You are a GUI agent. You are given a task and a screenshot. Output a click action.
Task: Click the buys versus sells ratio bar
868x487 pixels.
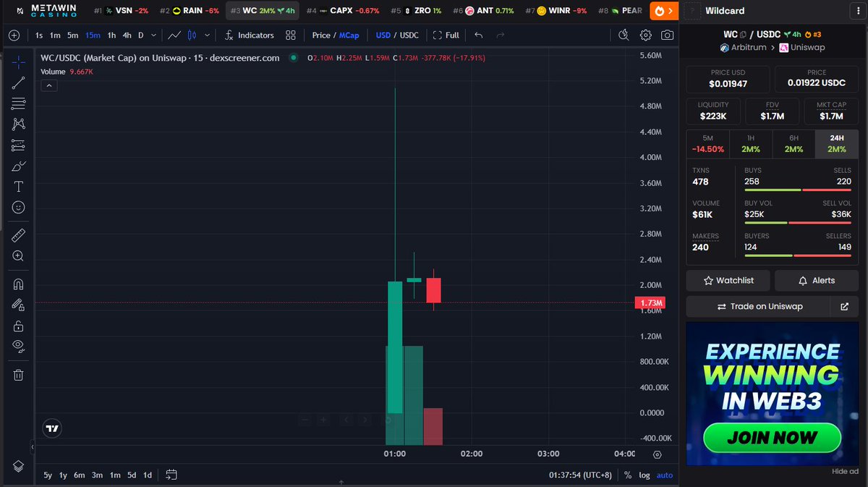pos(798,190)
